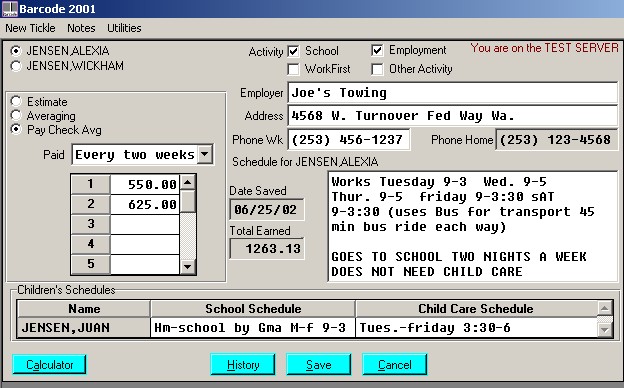This screenshot has height=388, width=624.
Task: Choose the Averaging radio option
Action: tap(16, 116)
